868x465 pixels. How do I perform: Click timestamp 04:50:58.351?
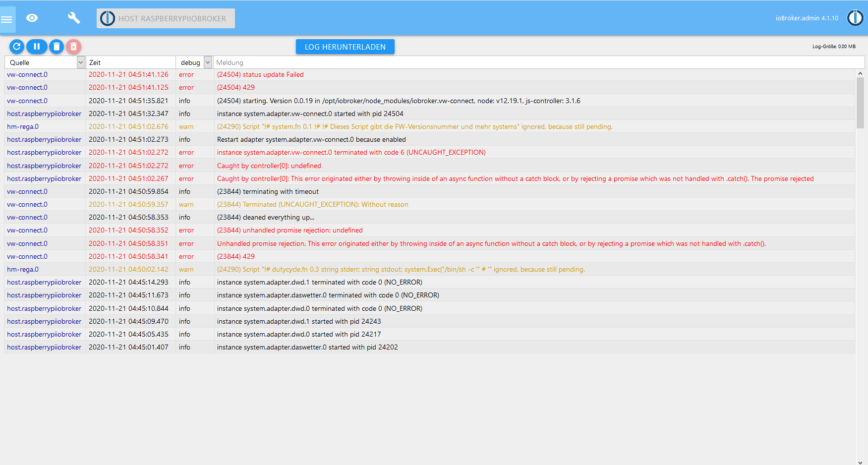coord(128,243)
